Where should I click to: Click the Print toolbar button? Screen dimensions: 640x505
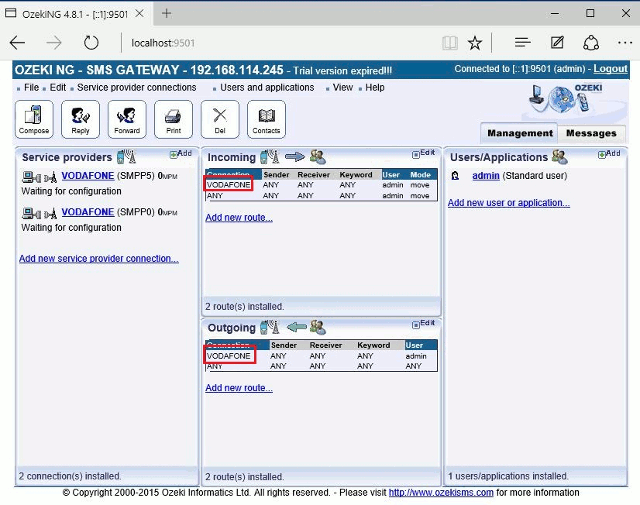pos(173,119)
